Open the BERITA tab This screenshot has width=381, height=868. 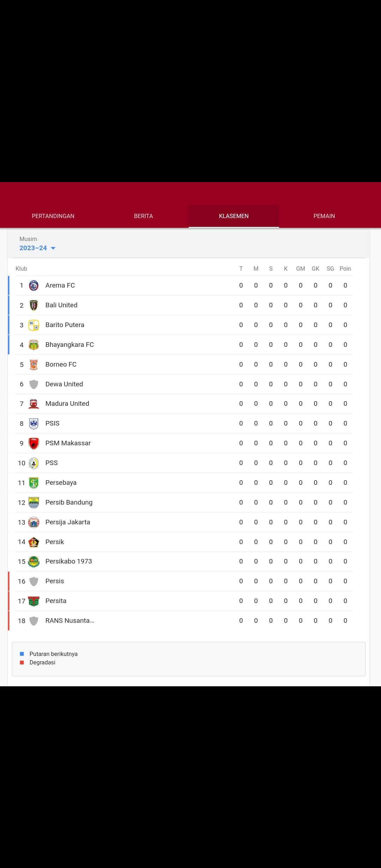pos(144,216)
